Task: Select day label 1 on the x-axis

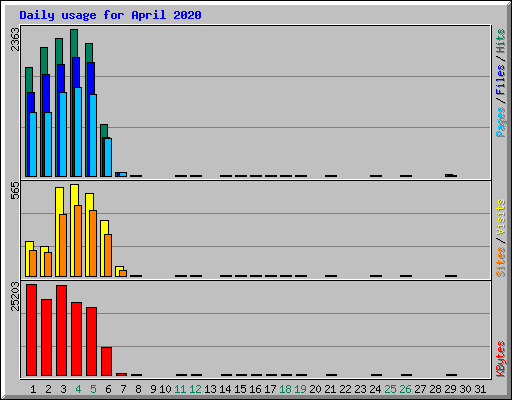Action: (33, 389)
